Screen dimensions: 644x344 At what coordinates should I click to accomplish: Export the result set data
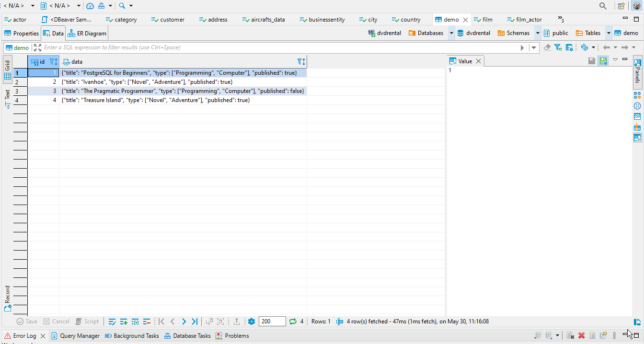pos(236,321)
